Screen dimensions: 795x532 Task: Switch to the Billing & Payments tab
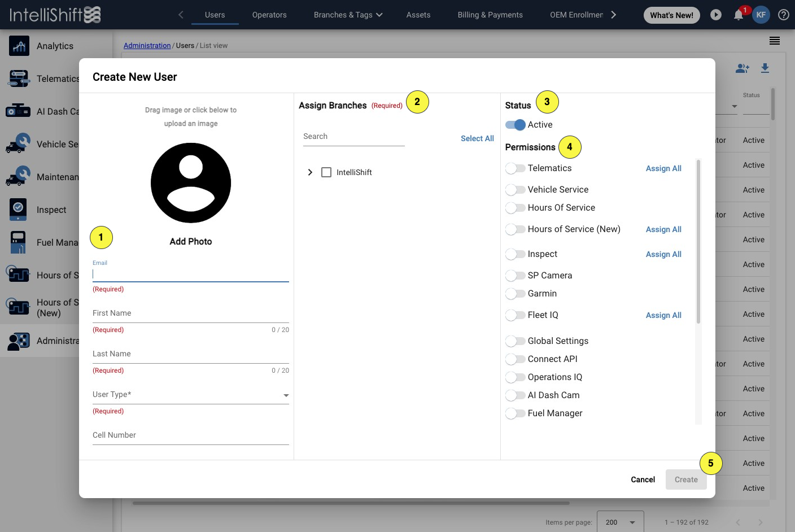(490, 15)
